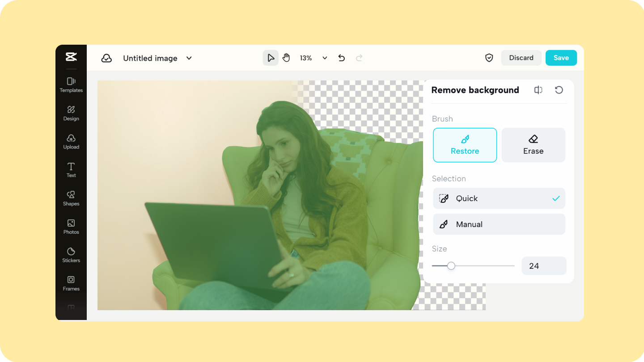Click the Discard button
Screen dimensions: 644x362
tap(521, 58)
